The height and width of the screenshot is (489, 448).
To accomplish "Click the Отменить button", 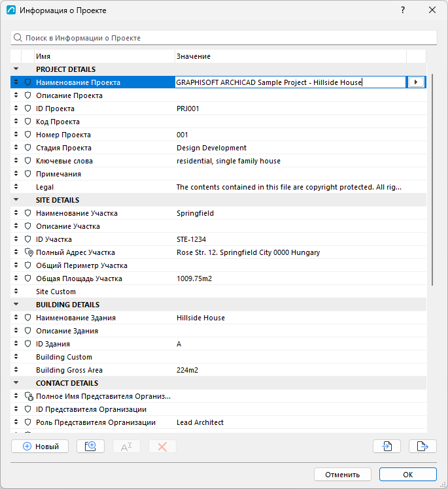I will 343,475.
